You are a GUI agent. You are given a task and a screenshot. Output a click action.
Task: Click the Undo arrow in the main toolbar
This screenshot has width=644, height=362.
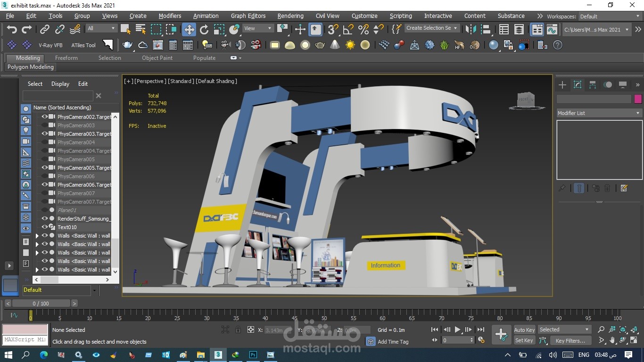12,29
